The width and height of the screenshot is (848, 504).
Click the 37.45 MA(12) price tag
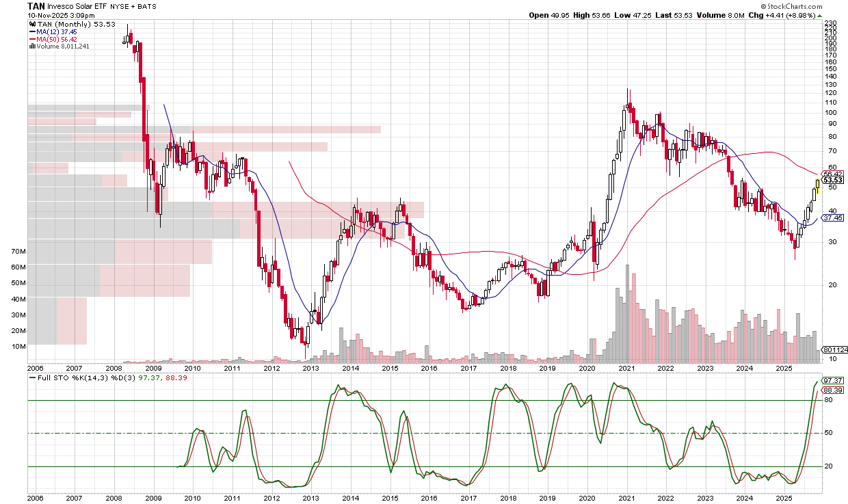834,218
